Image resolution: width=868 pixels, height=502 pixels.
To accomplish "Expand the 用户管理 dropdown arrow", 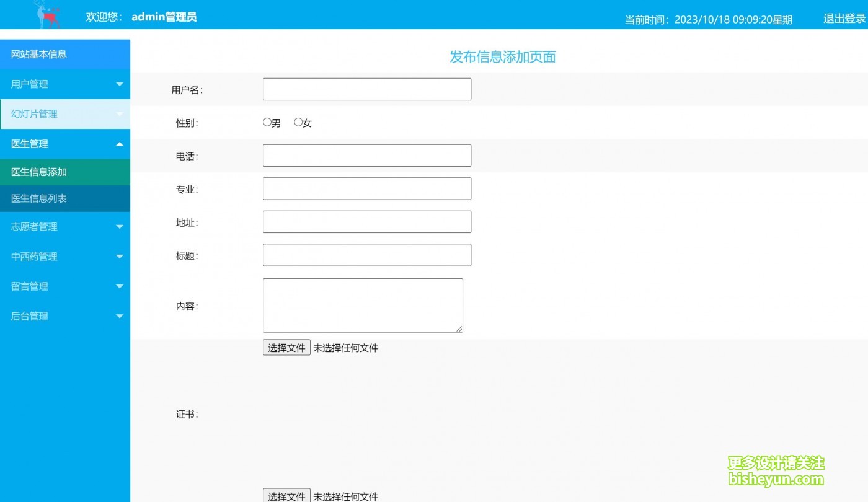I will click(120, 84).
